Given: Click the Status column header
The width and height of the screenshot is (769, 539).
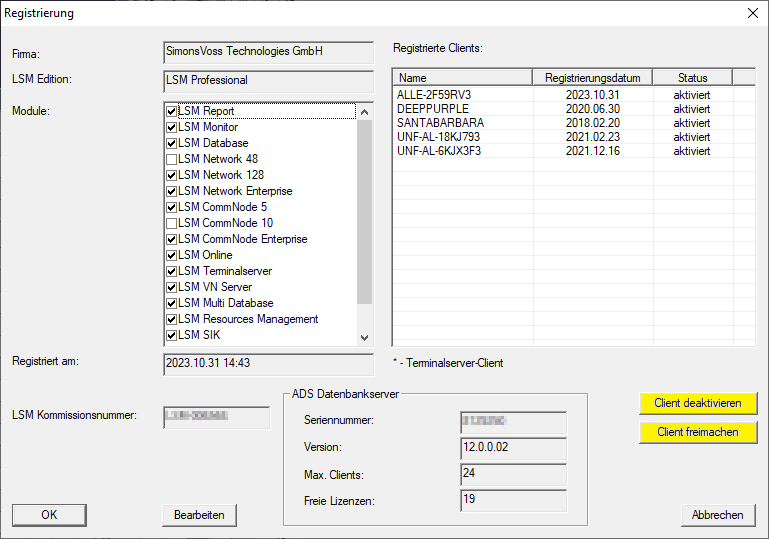Looking at the screenshot, I should coord(692,78).
